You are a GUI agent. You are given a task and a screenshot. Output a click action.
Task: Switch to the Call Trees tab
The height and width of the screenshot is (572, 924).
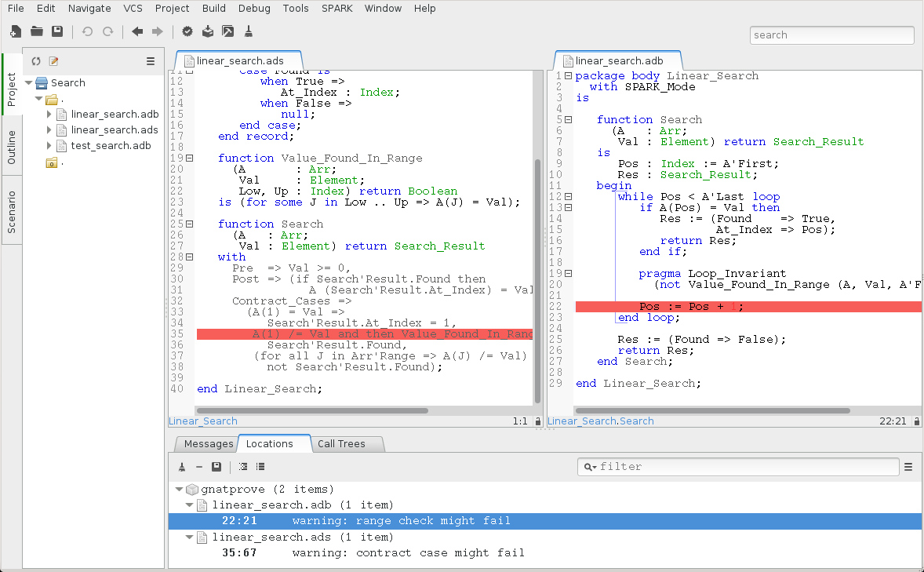341,444
